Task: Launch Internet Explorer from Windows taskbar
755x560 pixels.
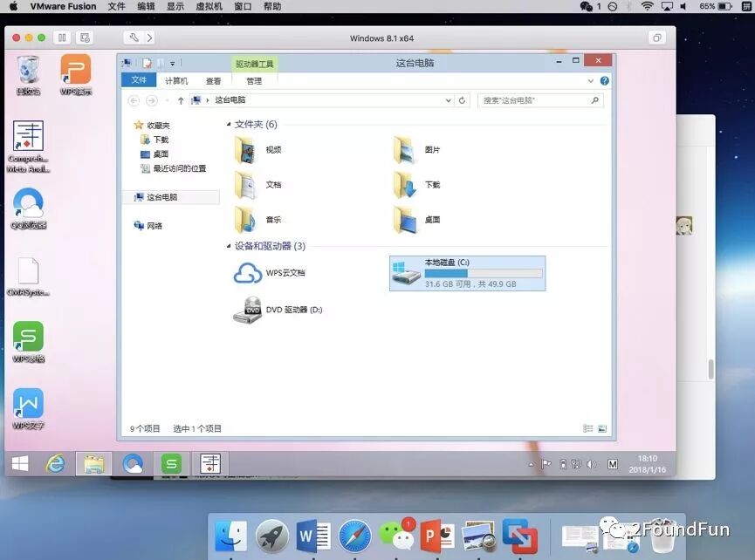Action: pos(55,464)
